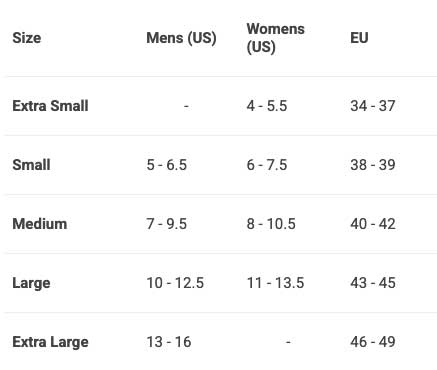Click the 13 - 16 mens size cell
437x370 pixels.
169,342
